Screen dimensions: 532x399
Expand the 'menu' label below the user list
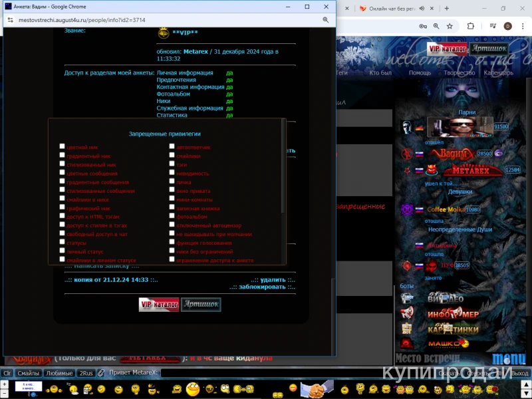(509, 358)
